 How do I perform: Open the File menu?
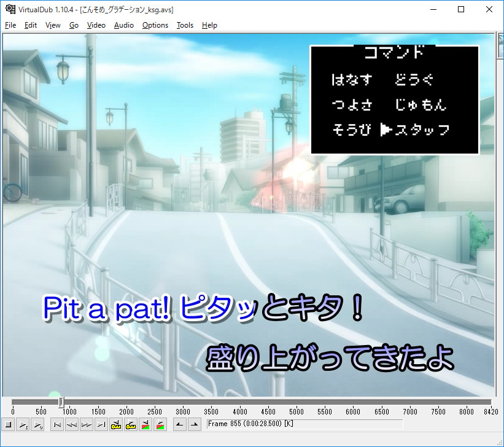(x=10, y=25)
